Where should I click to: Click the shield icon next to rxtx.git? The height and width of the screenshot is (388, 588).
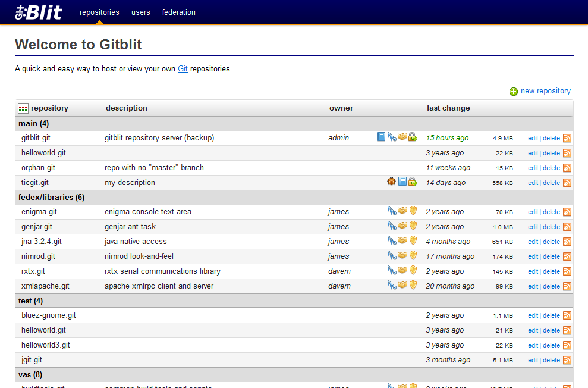pos(413,271)
